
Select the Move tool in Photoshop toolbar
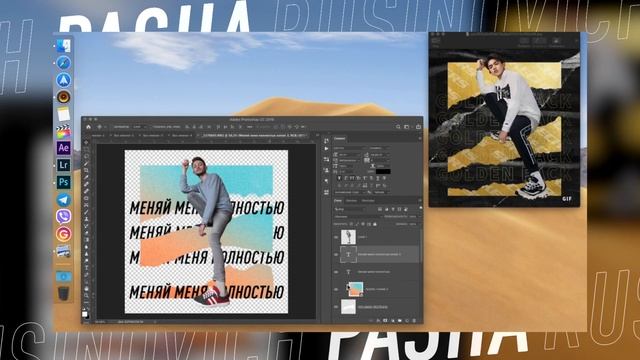(x=86, y=142)
